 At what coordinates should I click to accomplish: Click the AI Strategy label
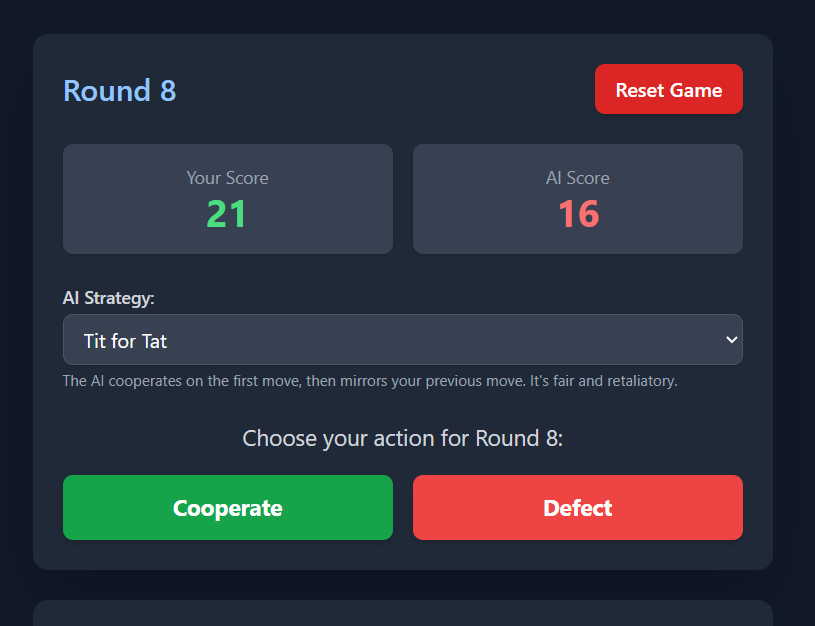point(108,298)
